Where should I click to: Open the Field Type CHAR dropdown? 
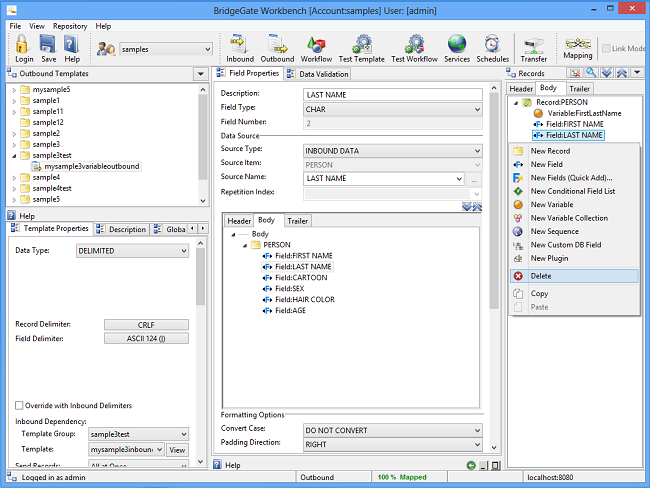click(x=477, y=109)
